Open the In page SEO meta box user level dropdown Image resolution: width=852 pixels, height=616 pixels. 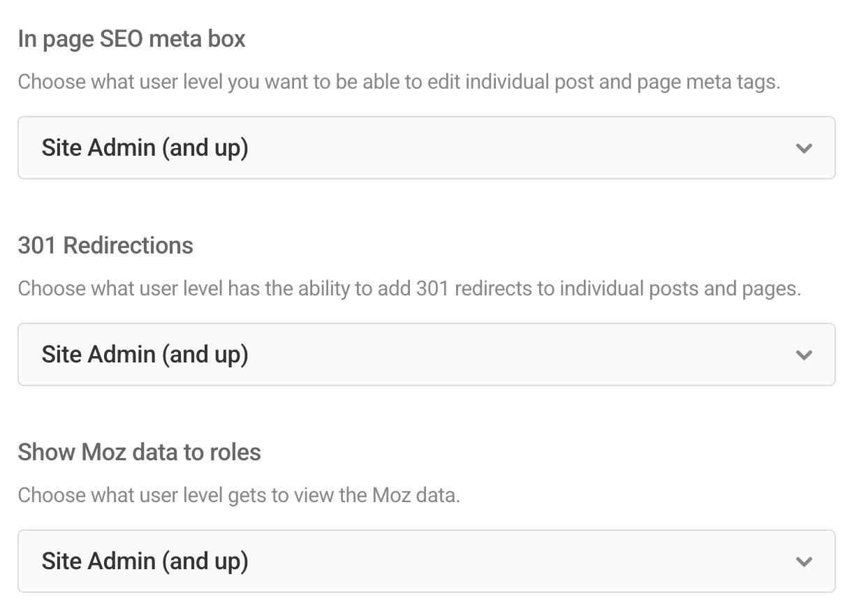(426, 148)
